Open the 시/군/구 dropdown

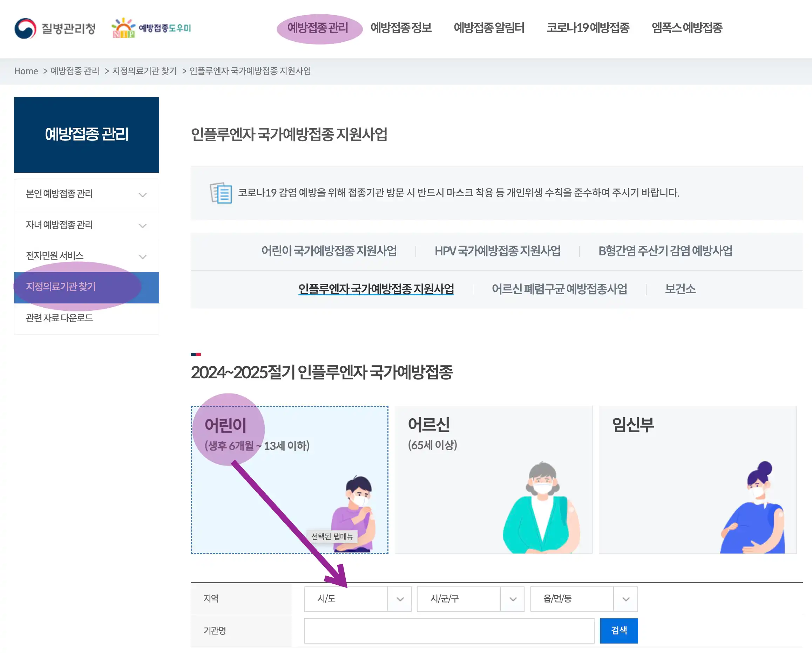tap(470, 599)
